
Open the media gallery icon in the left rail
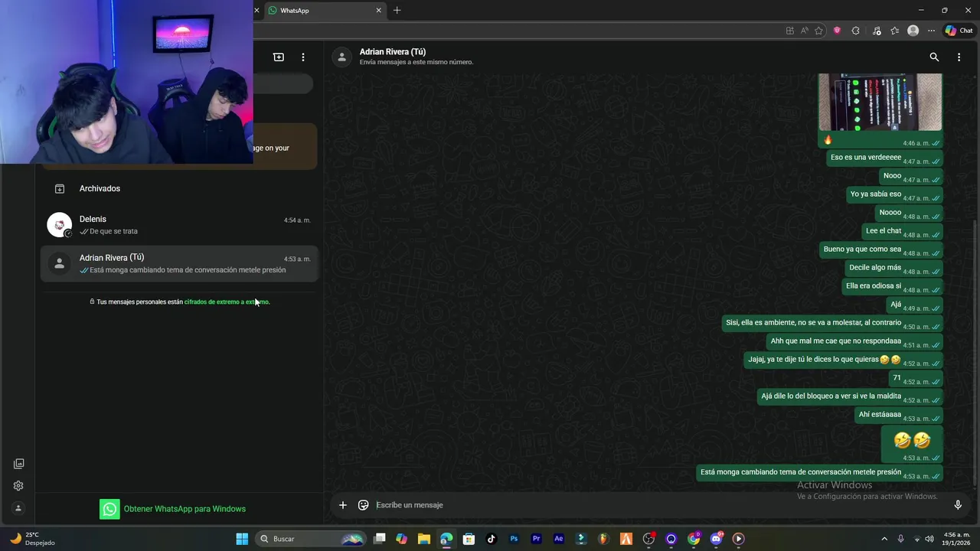point(18,464)
